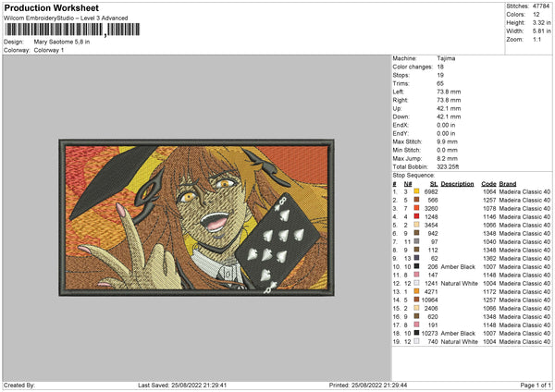Click the Stitches value 47784
This screenshot has width=555, height=392.
[x=541, y=6]
